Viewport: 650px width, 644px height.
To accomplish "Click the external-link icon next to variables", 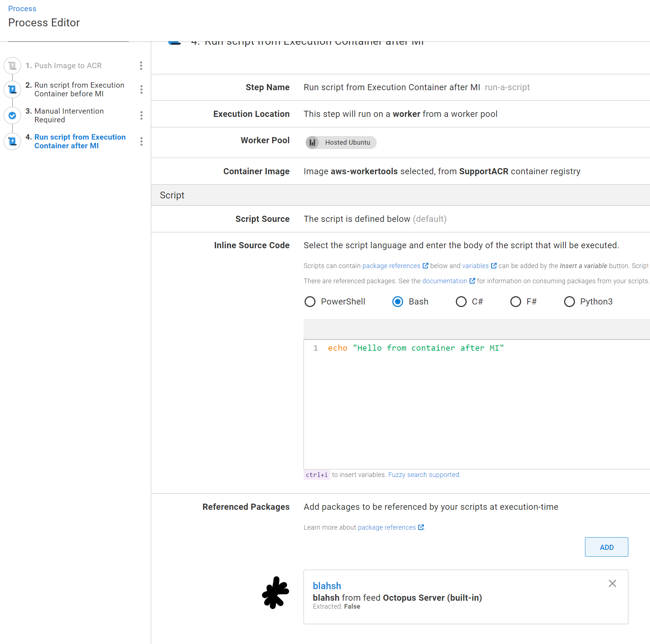I will [494, 266].
